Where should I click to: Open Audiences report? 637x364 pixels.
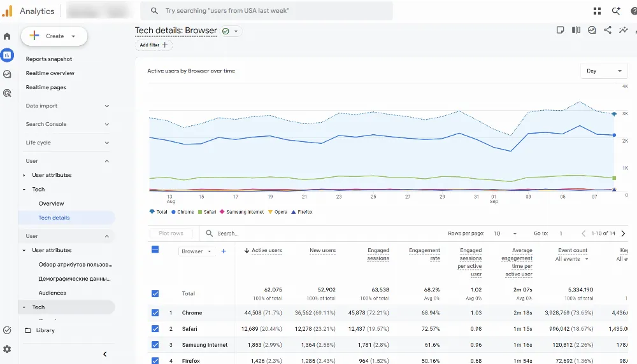point(52,293)
